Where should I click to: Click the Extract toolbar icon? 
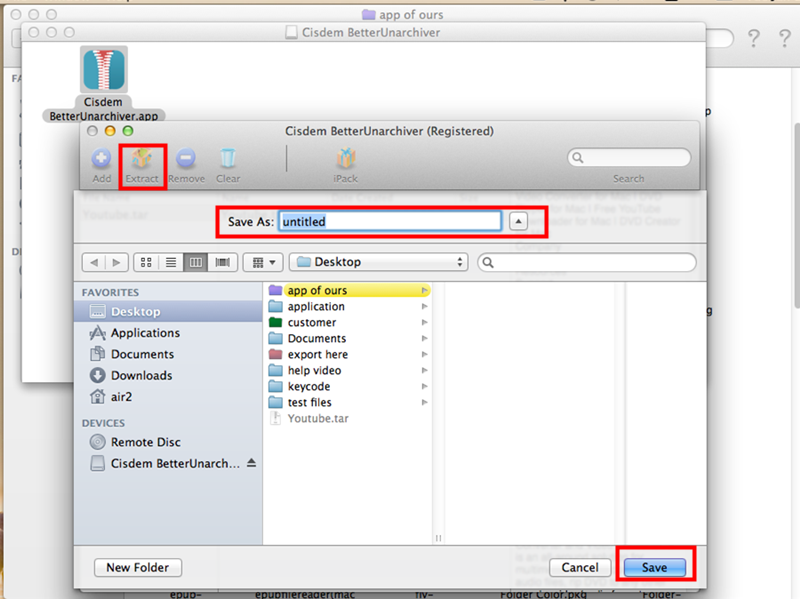(142, 159)
